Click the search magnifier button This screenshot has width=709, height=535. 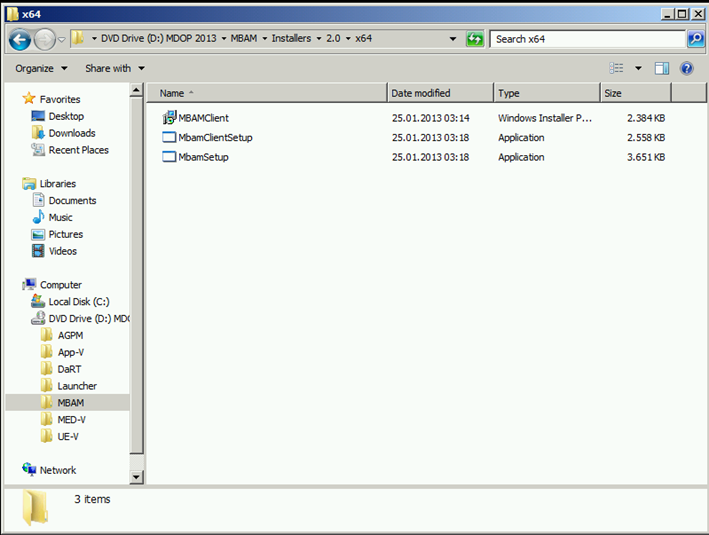[696, 39]
